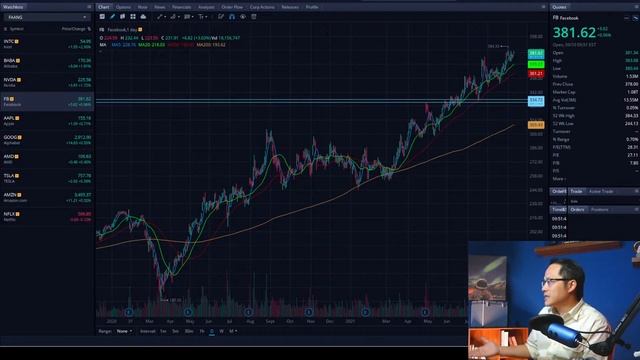The image size is (640, 360).
Task: Set chart interval to 1h
Action: 202,331
